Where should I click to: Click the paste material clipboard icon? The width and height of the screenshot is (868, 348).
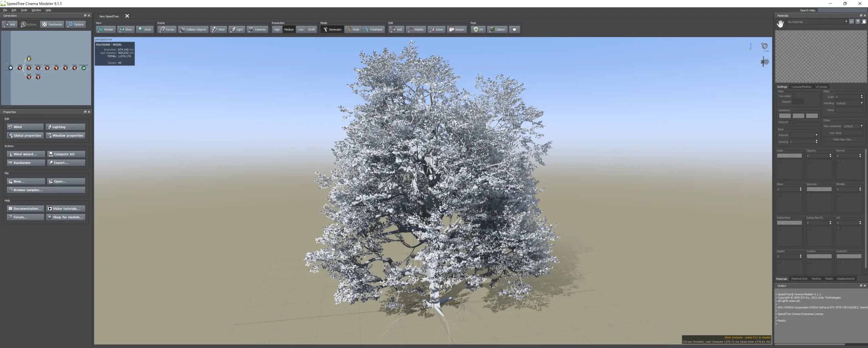pyautogui.click(x=864, y=22)
